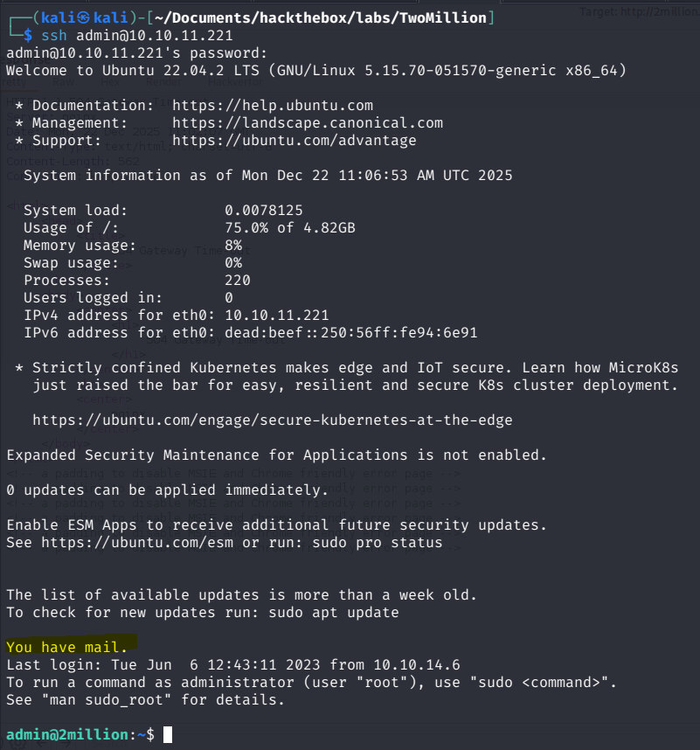Open the https://help.ubuntu.com documentation link

click(x=273, y=105)
